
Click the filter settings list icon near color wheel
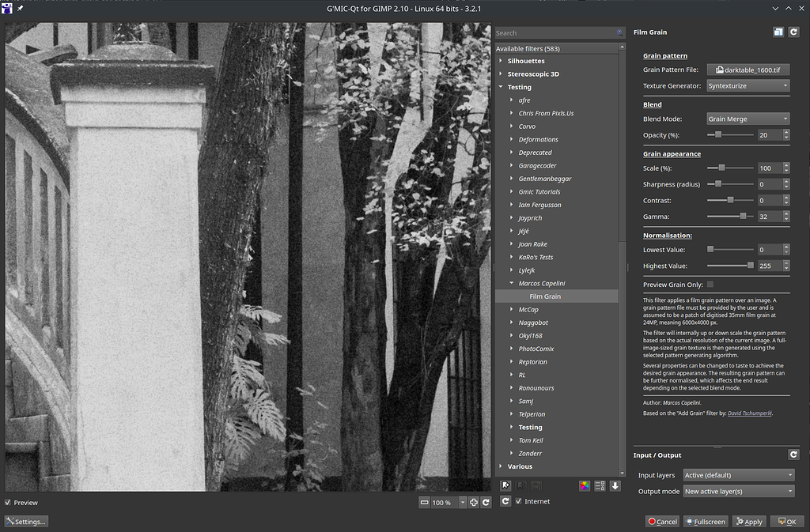pyautogui.click(x=600, y=485)
